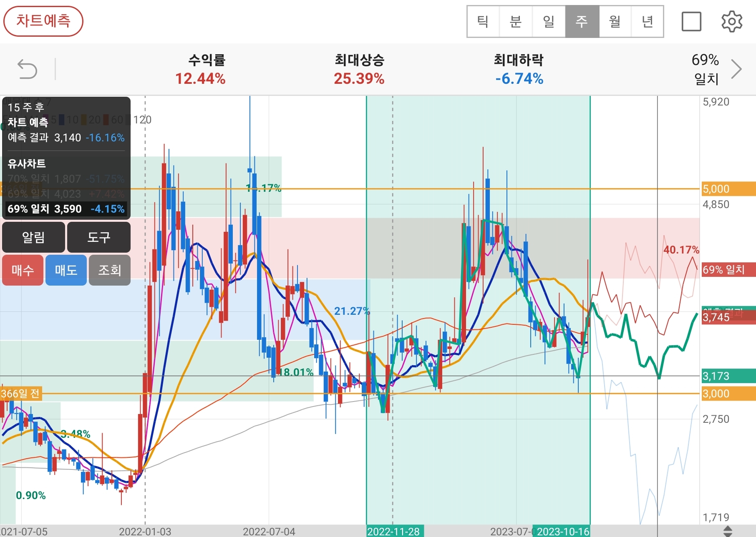Tap the blue 매도 sell button
The width and height of the screenshot is (756, 537).
[66, 270]
